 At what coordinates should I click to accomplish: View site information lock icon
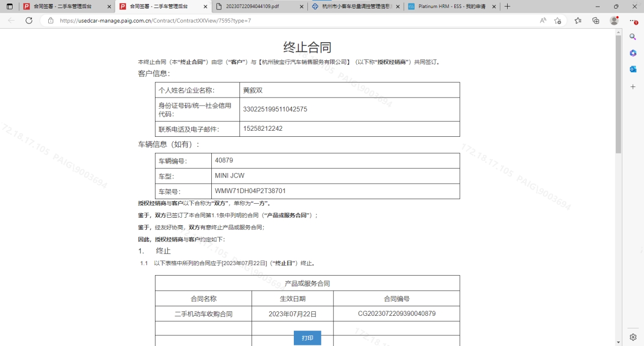click(x=50, y=21)
